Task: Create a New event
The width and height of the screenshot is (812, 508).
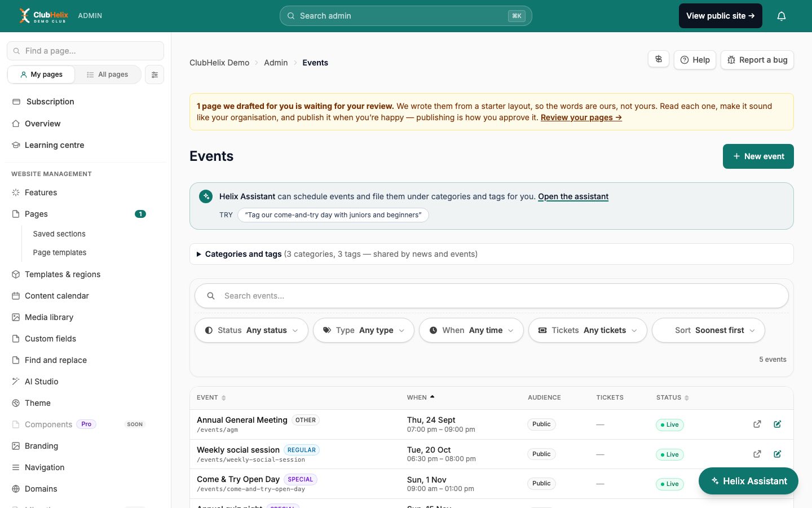Action: click(x=758, y=156)
